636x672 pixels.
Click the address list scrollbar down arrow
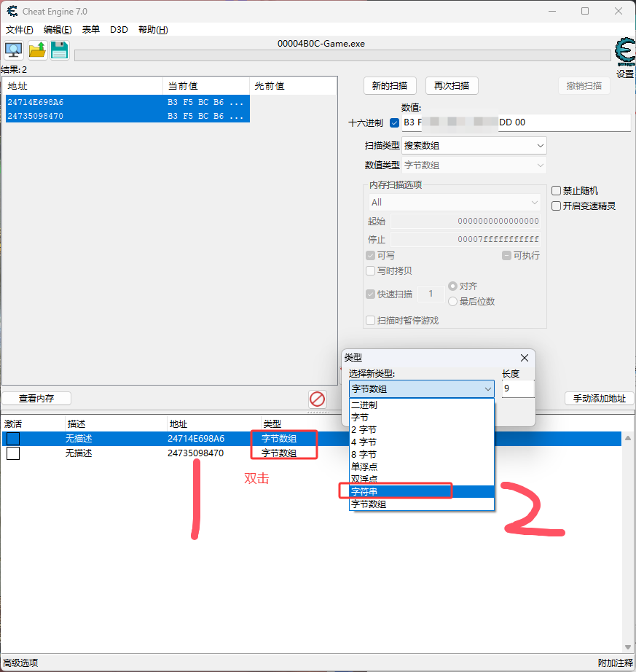coord(628,647)
